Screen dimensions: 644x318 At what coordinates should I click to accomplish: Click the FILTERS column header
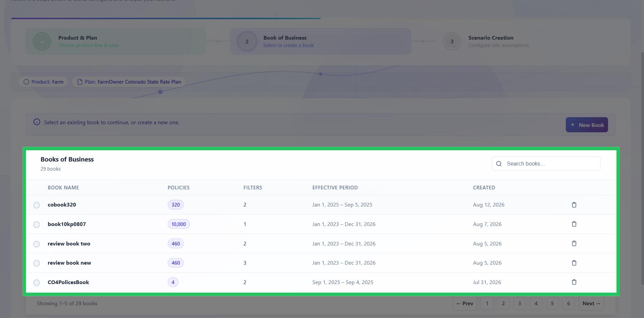click(253, 187)
